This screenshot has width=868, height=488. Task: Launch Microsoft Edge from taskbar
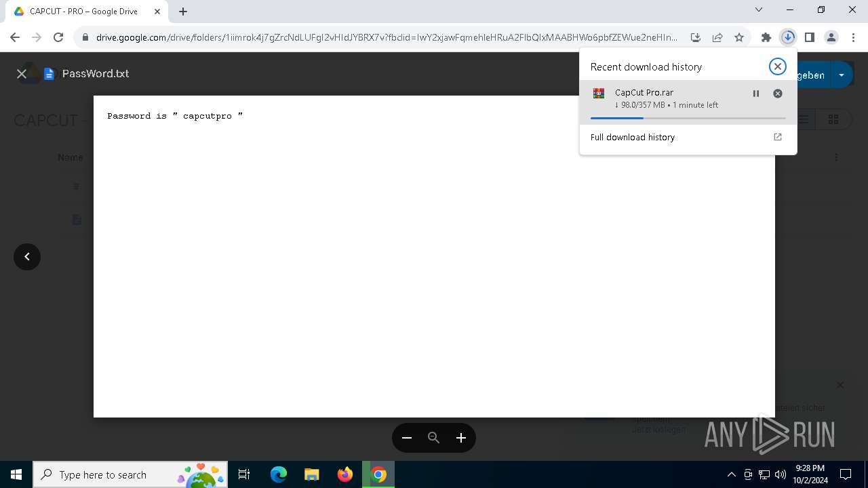pos(279,474)
